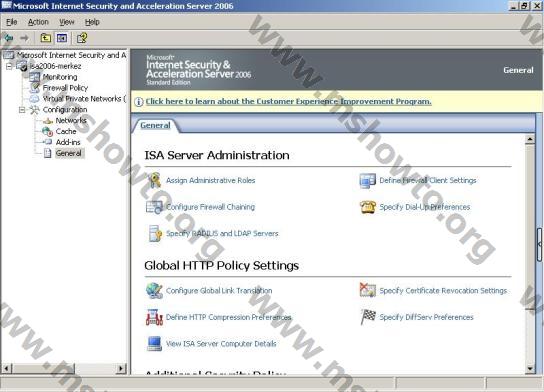Click the Firewall Client Settings computer icon
Image resolution: width=544 pixels, height=392 pixels.
click(x=367, y=181)
